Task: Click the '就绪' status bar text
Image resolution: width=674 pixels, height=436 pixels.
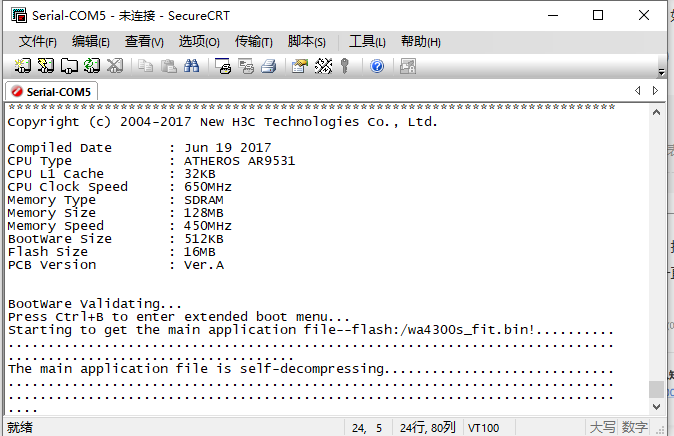Action: pyautogui.click(x=20, y=427)
